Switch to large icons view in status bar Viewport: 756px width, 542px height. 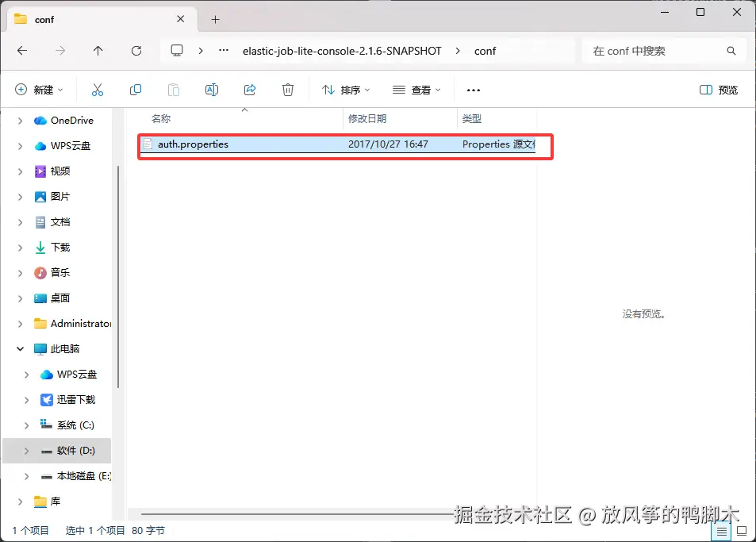742,532
